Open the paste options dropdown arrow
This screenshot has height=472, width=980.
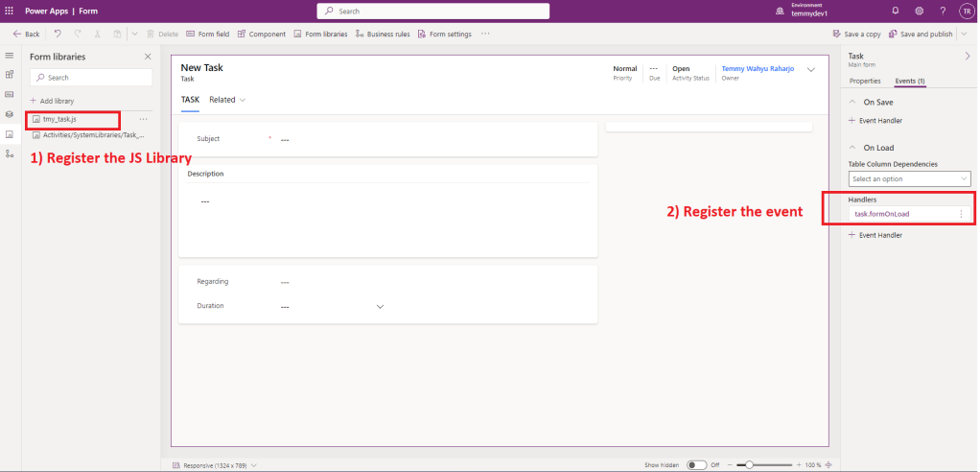[134, 34]
